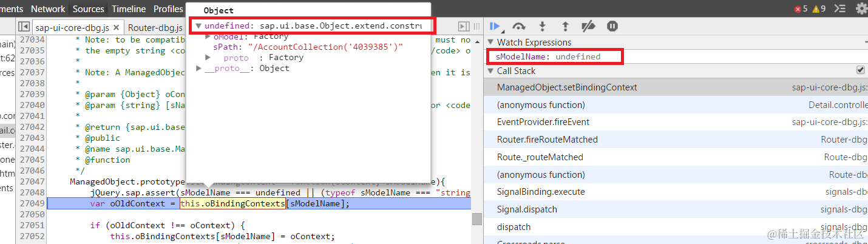
Task: Open the Timeline panel tab
Action: tap(129, 8)
